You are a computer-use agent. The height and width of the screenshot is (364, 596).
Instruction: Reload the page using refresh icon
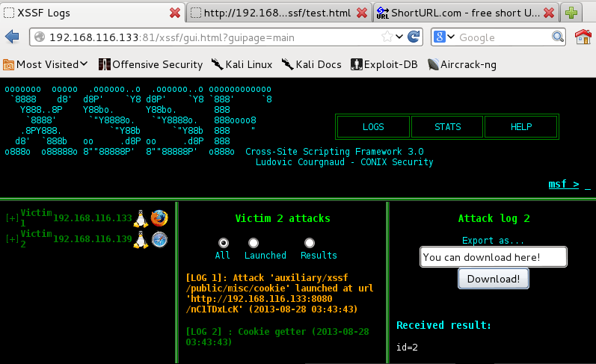click(415, 37)
